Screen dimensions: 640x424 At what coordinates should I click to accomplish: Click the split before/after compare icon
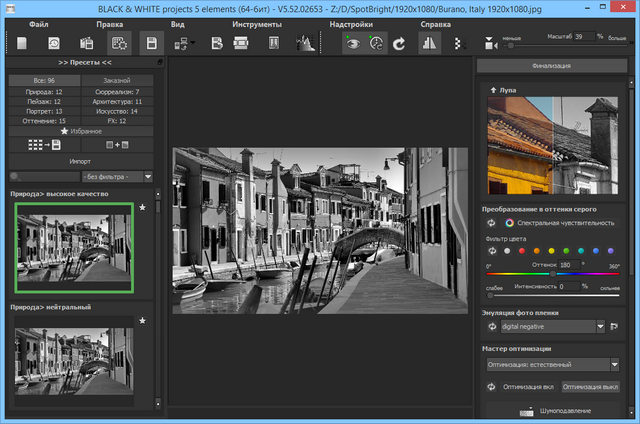tap(429, 43)
